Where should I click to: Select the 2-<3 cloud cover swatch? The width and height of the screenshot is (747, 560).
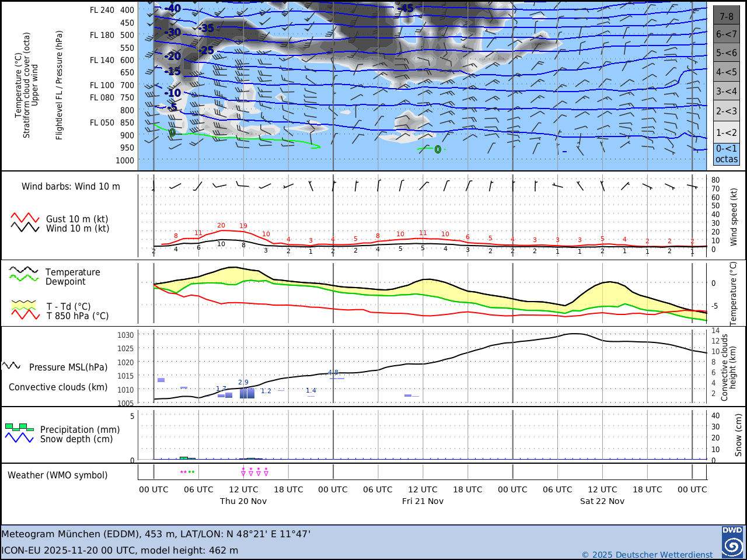(727, 111)
